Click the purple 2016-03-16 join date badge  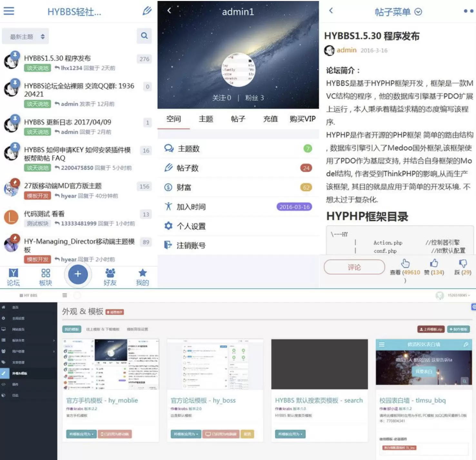[294, 207]
